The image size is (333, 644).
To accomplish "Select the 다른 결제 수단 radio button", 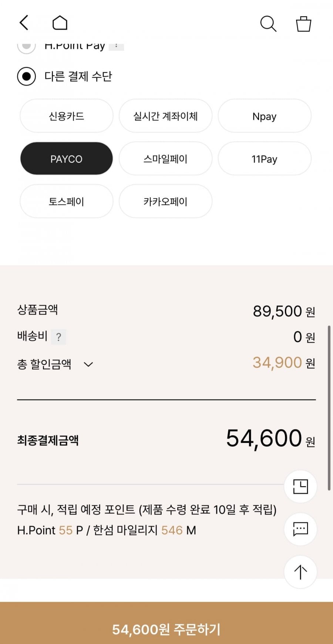I will coord(26,77).
